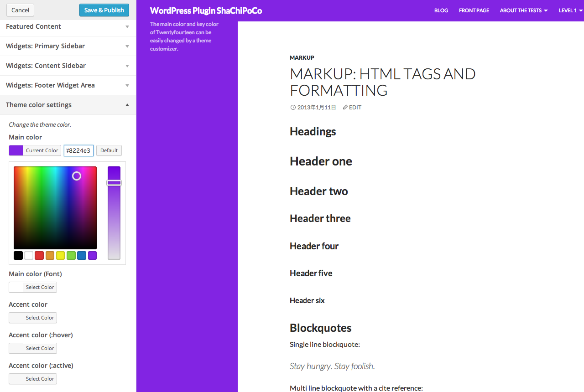The height and width of the screenshot is (392, 584).
Task: Click the purple Main color preview swatch
Action: [16, 150]
